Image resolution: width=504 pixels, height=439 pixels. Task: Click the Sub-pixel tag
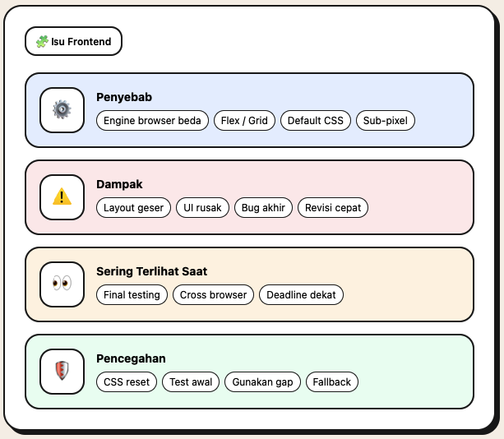386,121
